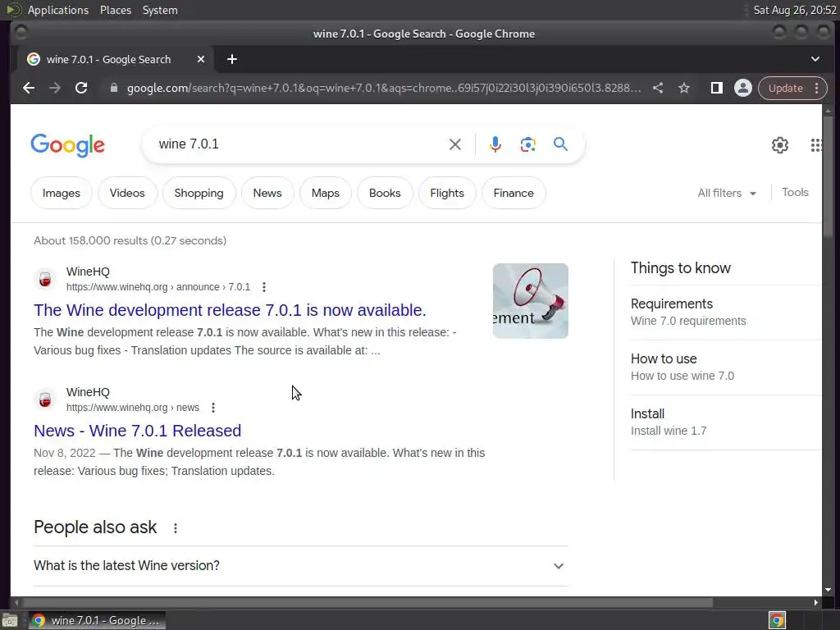Open 'The Wine development release 7.0.1' link
The width and height of the screenshot is (840, 630).
(230, 310)
